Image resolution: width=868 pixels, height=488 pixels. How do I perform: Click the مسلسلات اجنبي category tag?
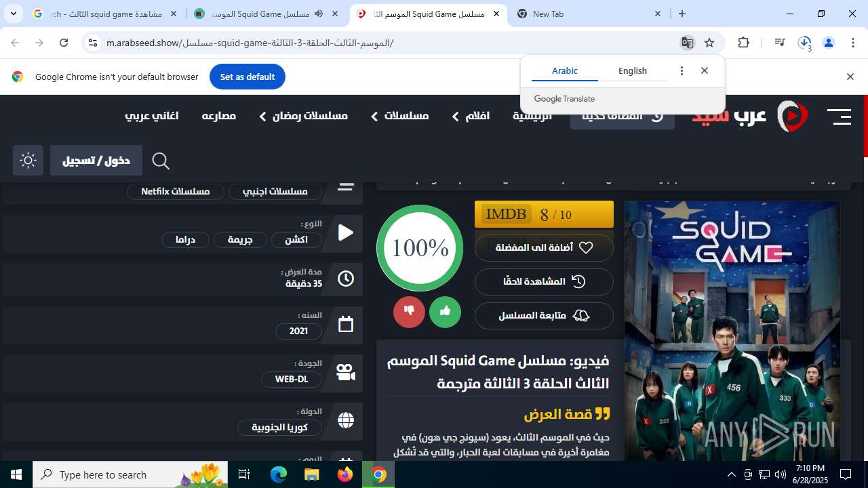click(x=275, y=191)
